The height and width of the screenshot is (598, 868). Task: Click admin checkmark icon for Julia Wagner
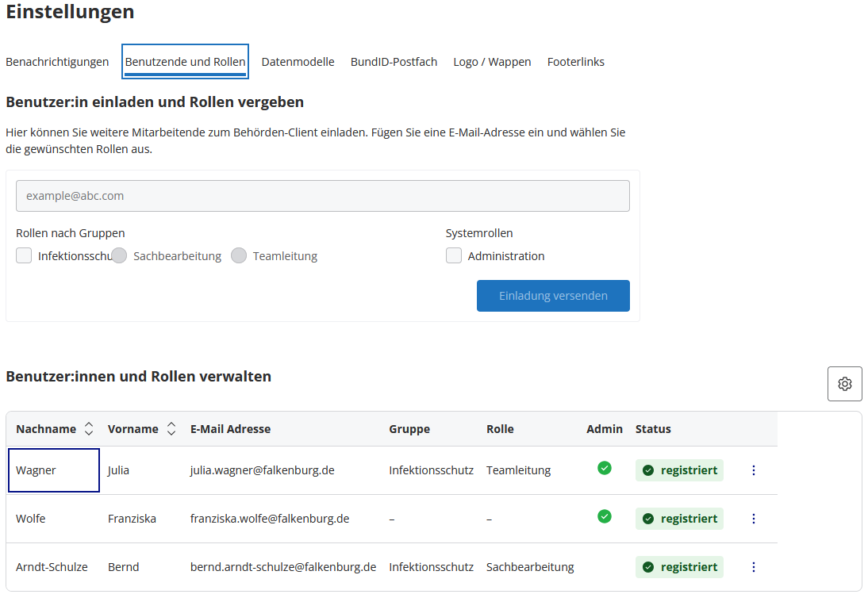[605, 468]
